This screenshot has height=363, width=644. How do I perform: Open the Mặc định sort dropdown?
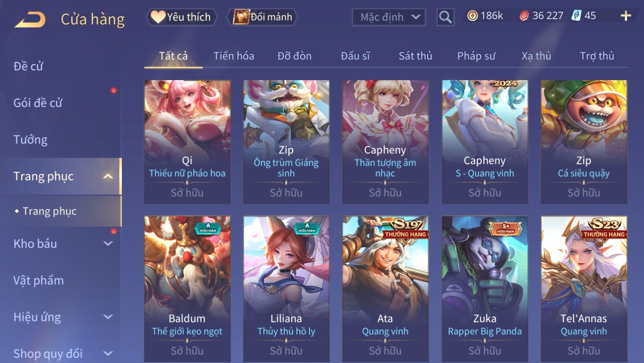[x=389, y=17]
